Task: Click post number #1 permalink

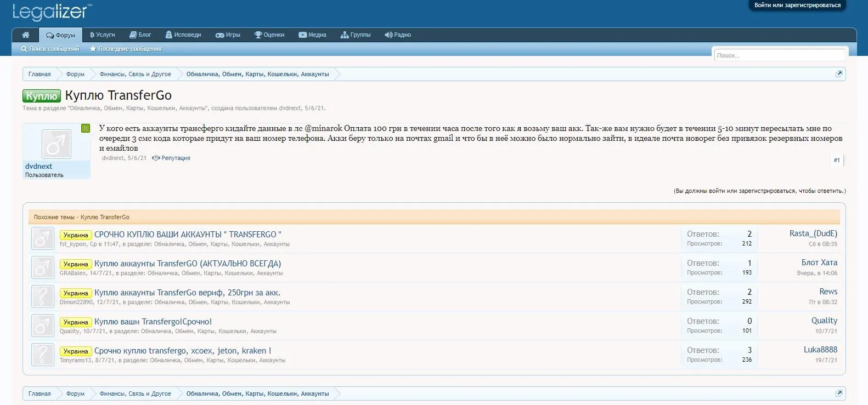Action: (x=837, y=160)
